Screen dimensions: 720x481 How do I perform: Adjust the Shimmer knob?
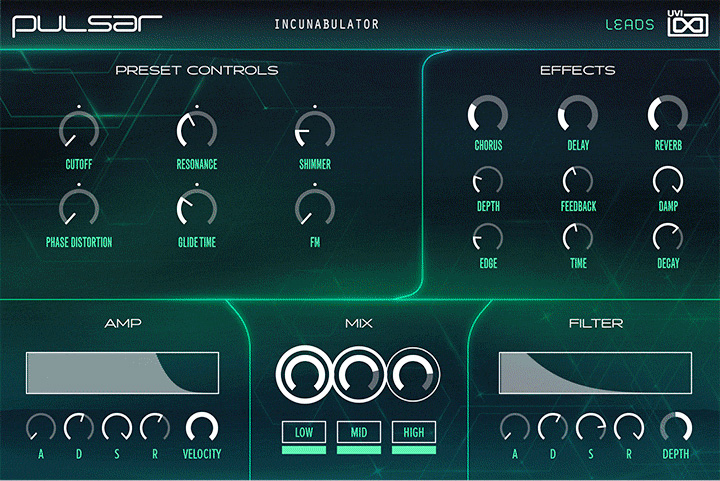click(315, 130)
